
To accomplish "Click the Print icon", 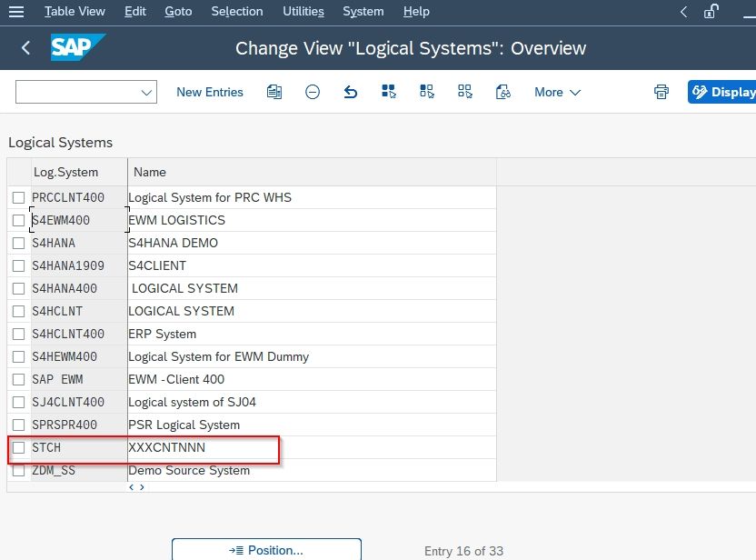I will click(661, 92).
